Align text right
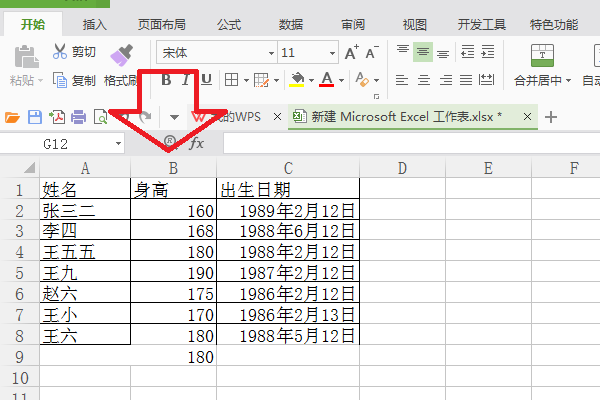The width and height of the screenshot is (600, 400). [x=445, y=80]
